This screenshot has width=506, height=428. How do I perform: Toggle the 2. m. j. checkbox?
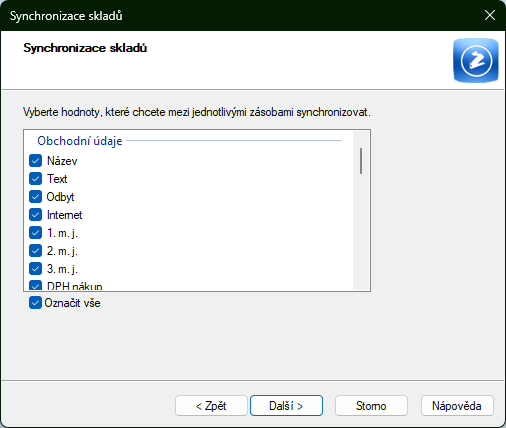[x=35, y=251]
